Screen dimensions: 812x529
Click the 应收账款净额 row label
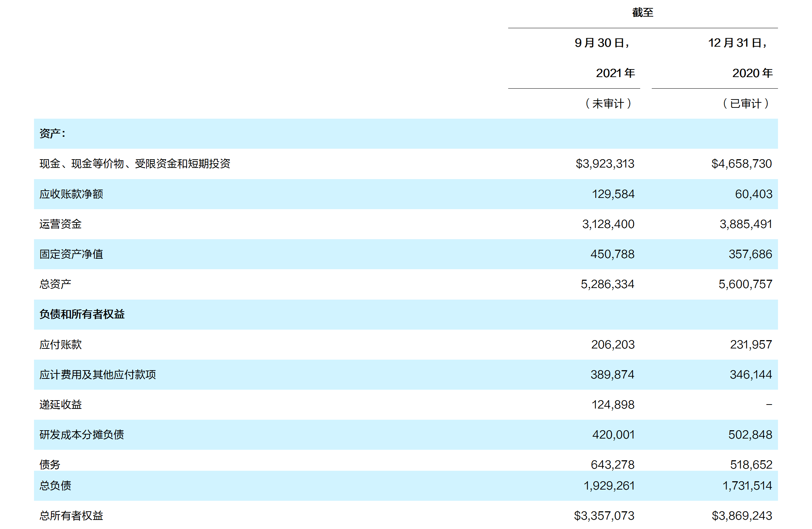(x=71, y=194)
